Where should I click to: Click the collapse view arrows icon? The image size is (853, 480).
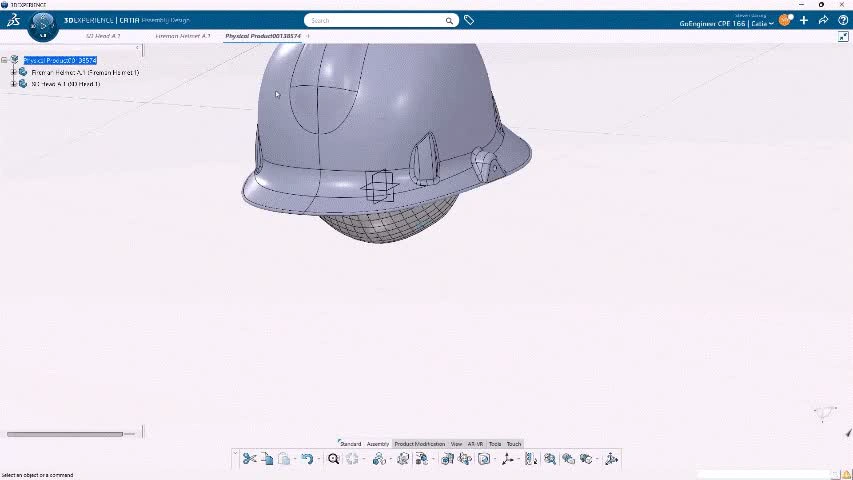click(x=843, y=36)
